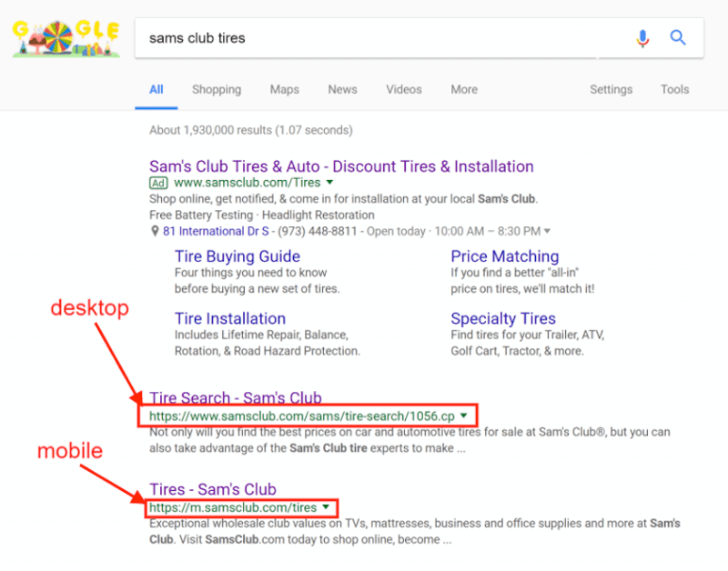Click the Ad badge next to samsclub.com/Tires
728x571 pixels.
pos(158,184)
